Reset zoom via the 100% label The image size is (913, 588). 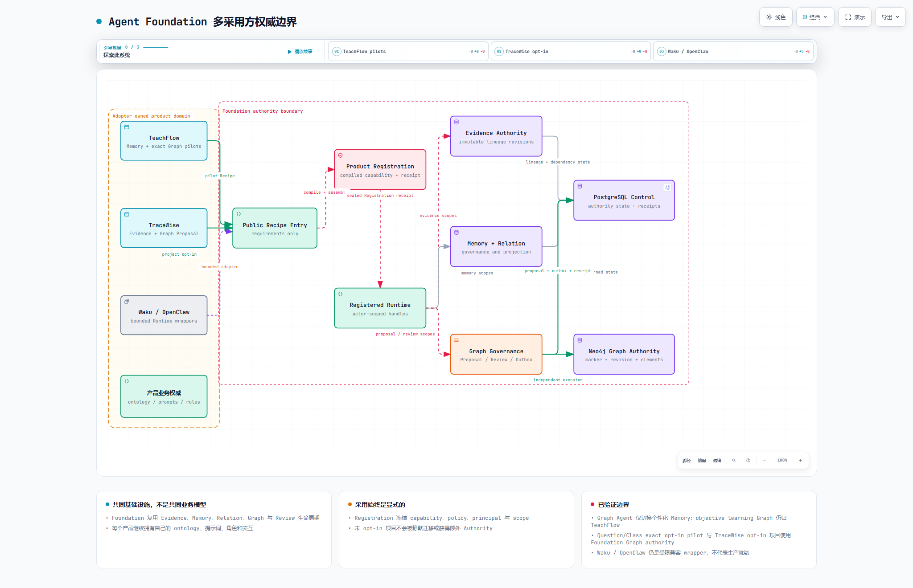click(x=782, y=461)
